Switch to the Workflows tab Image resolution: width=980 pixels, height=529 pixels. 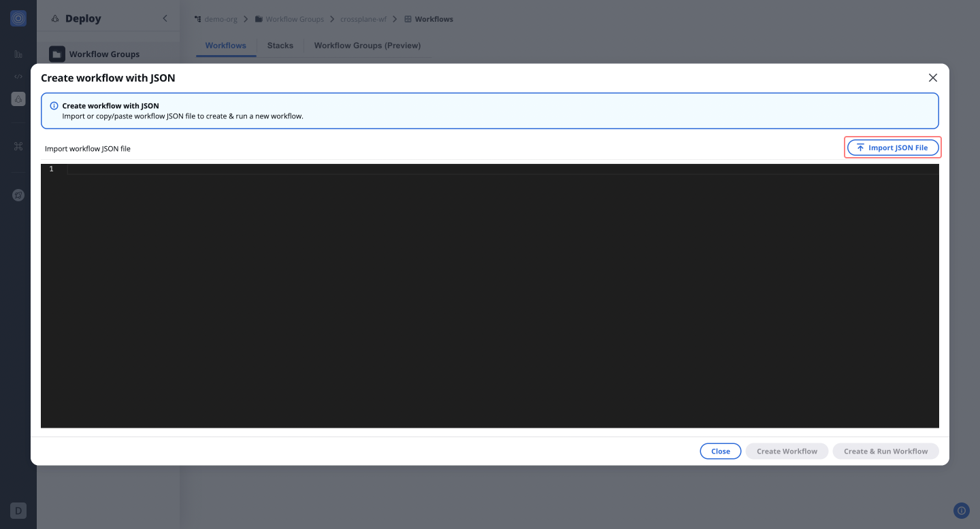tap(225, 46)
